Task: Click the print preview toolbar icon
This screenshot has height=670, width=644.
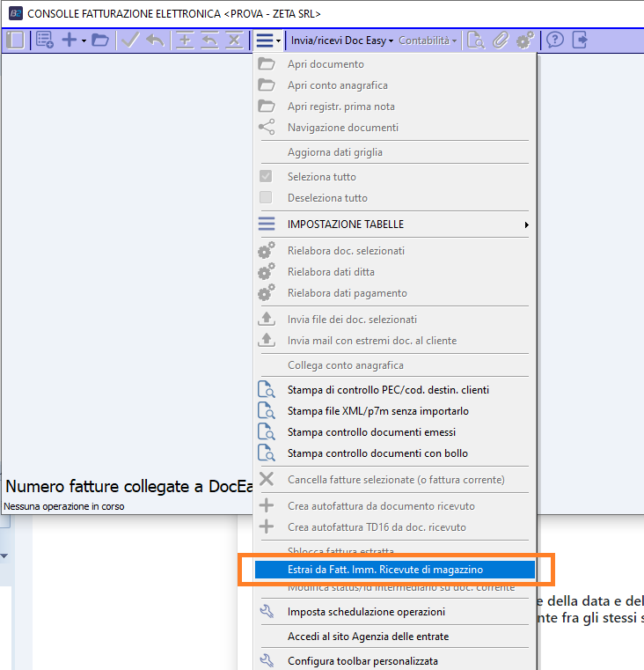Action: pos(475,40)
